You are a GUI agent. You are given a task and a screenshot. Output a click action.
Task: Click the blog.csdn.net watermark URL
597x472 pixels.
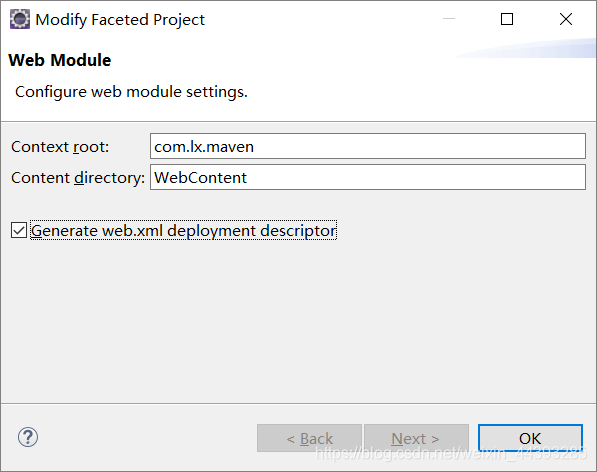click(x=451, y=453)
